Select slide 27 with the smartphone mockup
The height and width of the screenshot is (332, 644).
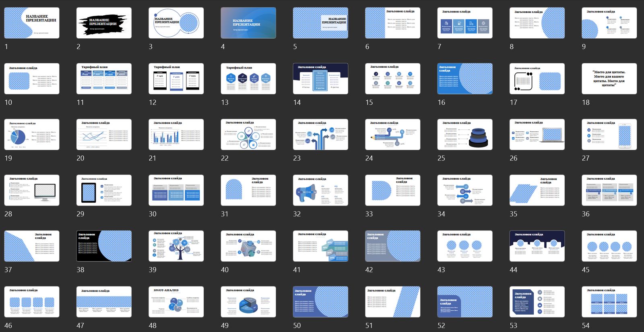[609, 135]
